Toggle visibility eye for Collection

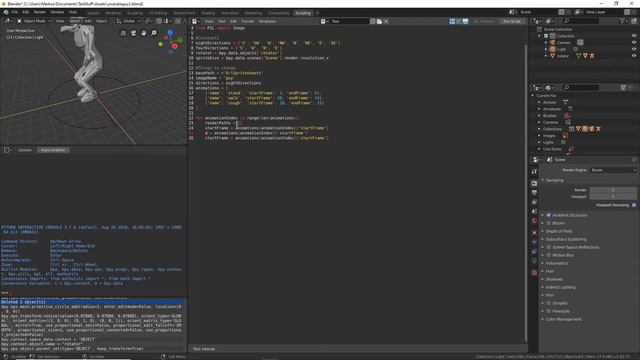click(x=634, y=36)
